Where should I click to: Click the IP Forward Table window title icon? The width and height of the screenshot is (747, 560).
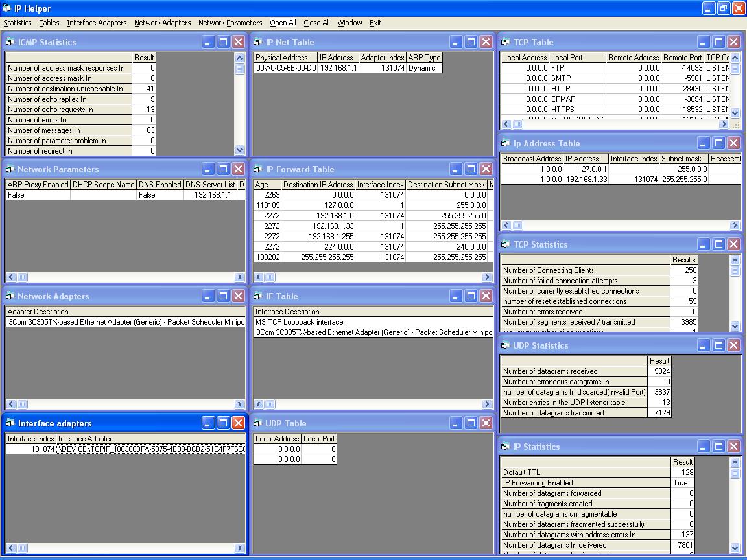[257, 169]
